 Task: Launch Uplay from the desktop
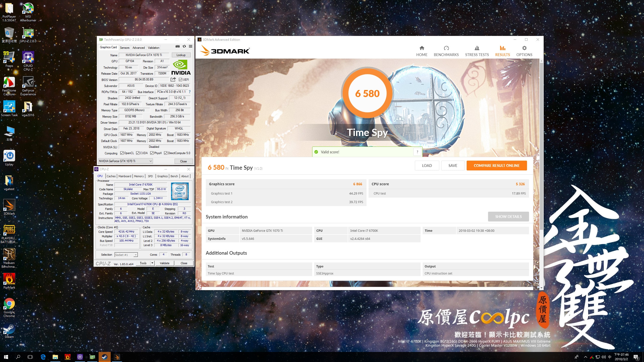tap(9, 158)
